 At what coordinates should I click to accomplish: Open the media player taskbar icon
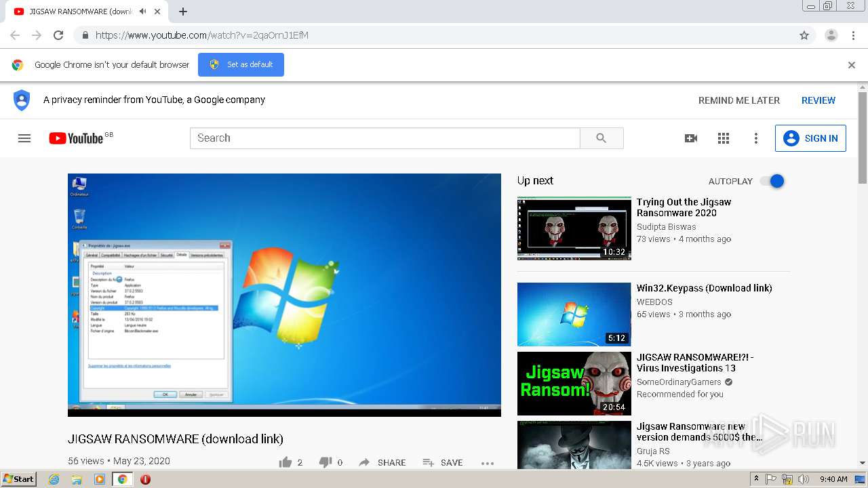click(100, 479)
